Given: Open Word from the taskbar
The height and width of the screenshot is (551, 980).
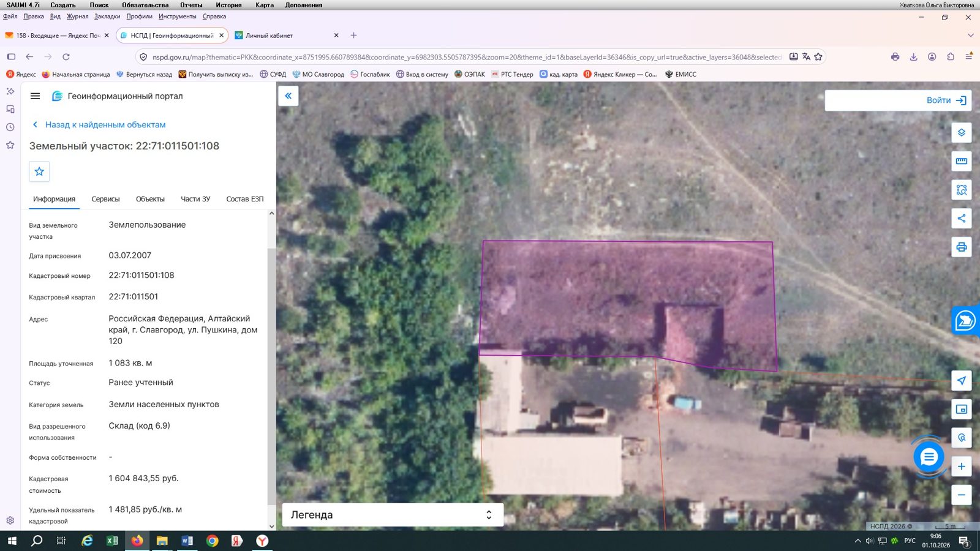Looking at the screenshot, I should click(x=187, y=541).
